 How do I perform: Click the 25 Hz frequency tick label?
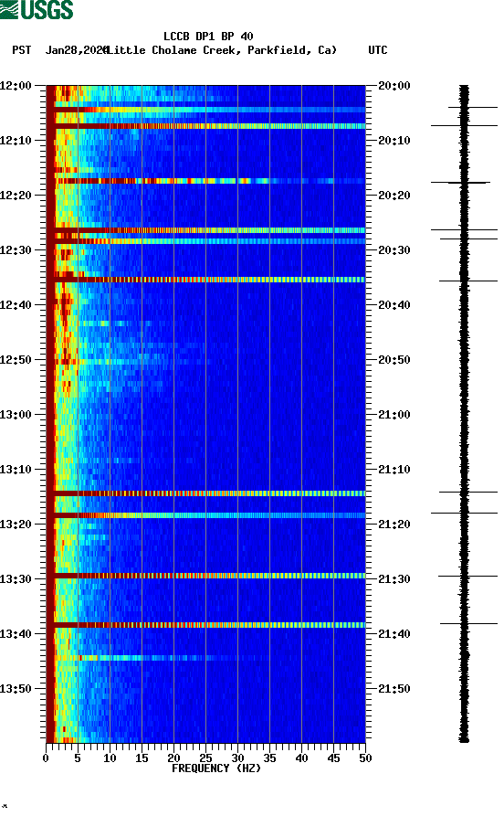pos(205,758)
